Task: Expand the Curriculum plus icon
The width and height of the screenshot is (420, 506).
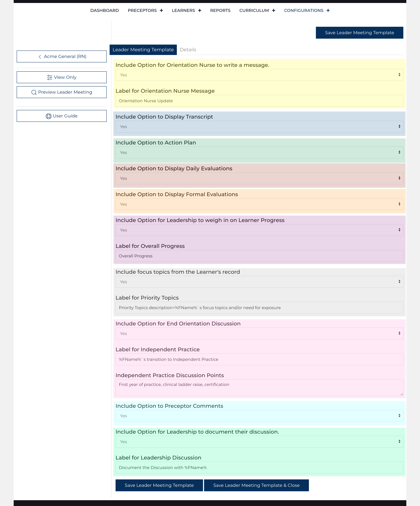Action: 273,10
